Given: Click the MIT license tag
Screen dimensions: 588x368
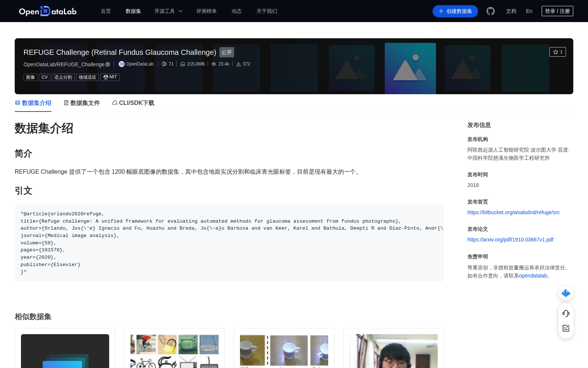Looking at the screenshot, I should (x=110, y=77).
